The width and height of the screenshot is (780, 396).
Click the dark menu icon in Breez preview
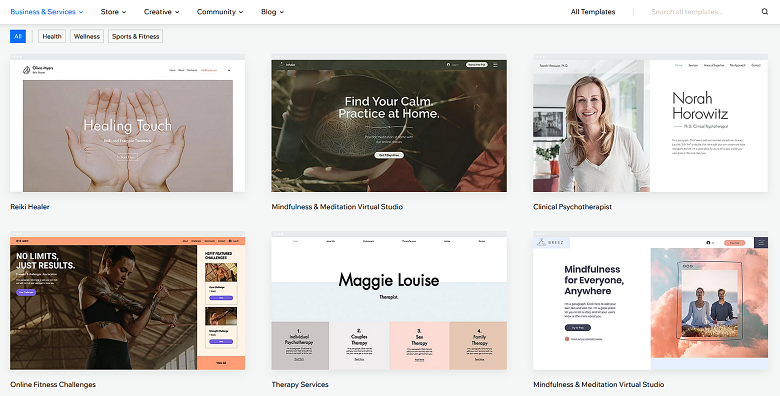[761, 242]
